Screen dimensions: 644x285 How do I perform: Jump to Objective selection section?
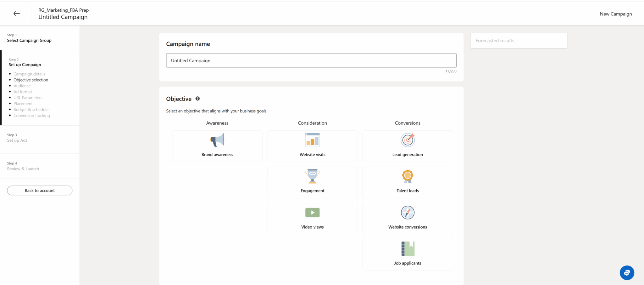(31, 80)
